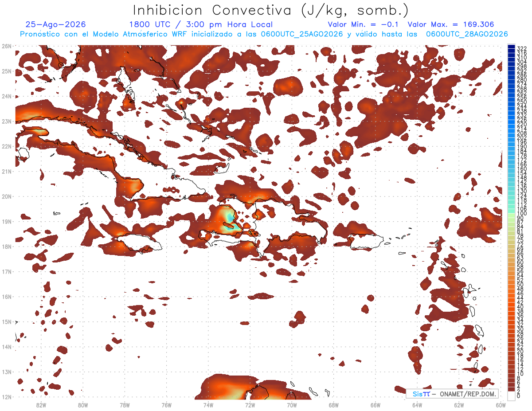The width and height of the screenshot is (532, 411).
Task: Click the 20 value on the color scale
Action: [x=520, y=352]
